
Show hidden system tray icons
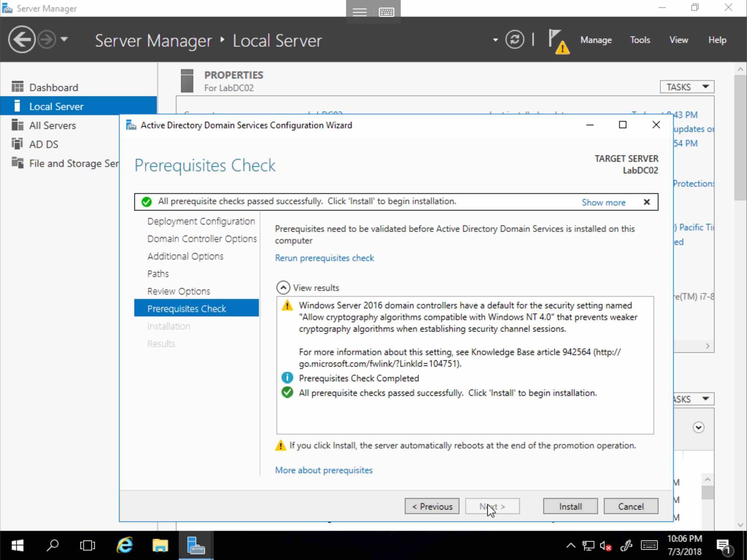point(571,545)
